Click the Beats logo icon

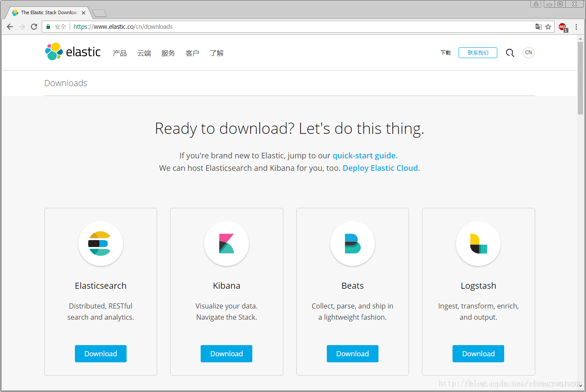[x=353, y=244]
